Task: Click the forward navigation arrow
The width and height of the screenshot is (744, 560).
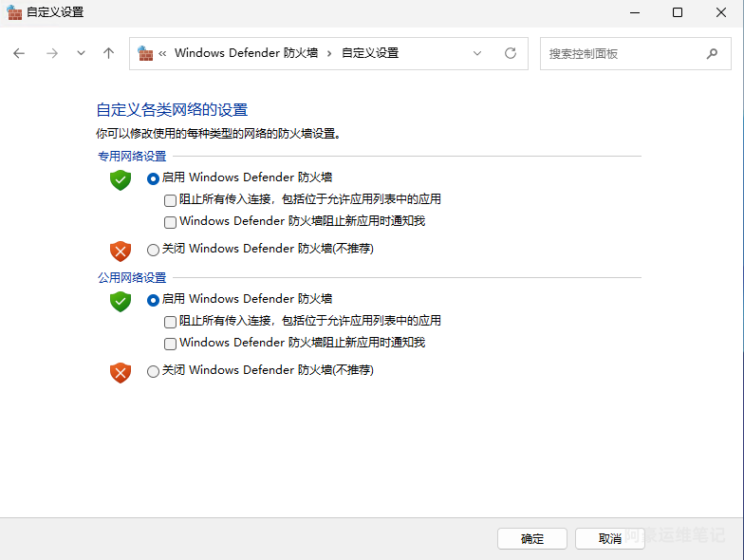Action: pyautogui.click(x=51, y=54)
